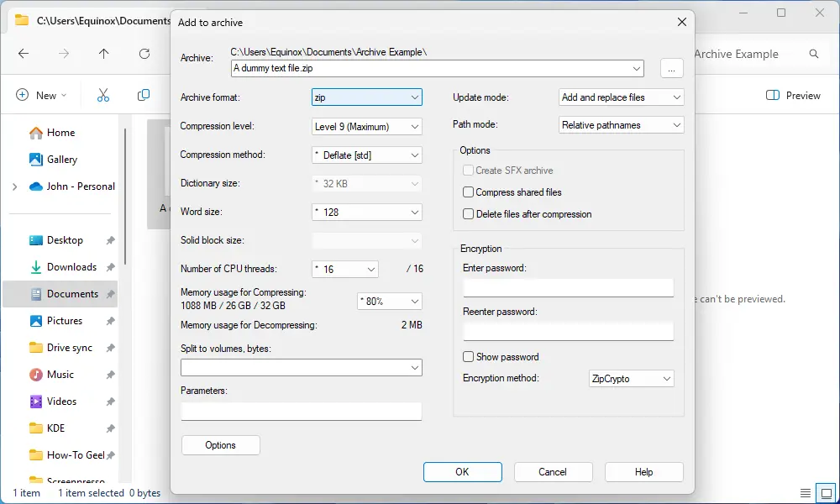This screenshot has width=840, height=504.
Task: Toggle the Preview pane in Explorer
Action: tap(793, 95)
